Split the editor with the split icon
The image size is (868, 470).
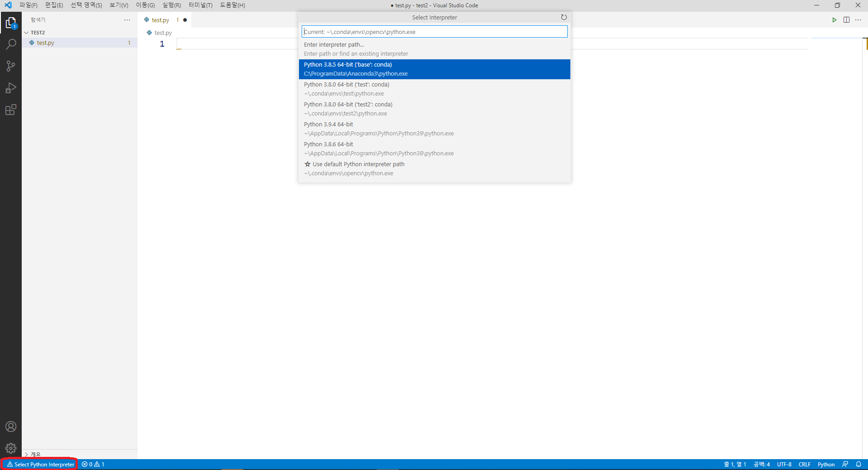pyautogui.click(x=846, y=20)
